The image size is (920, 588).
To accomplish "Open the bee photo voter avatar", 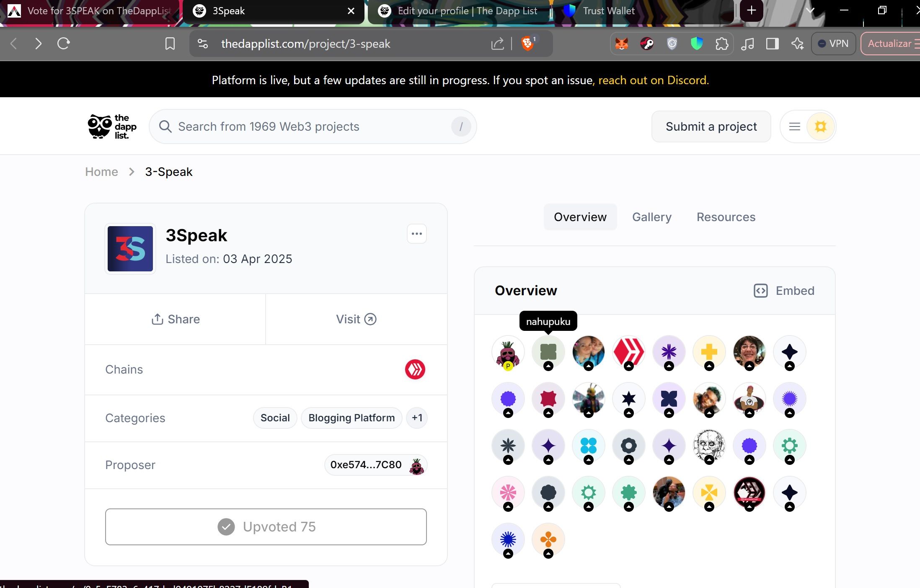I will pyautogui.click(x=588, y=399).
